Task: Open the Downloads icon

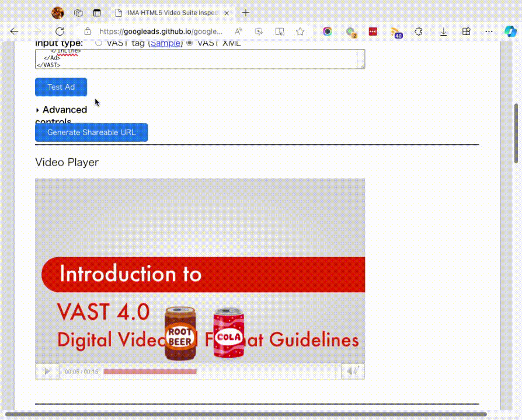Action: pos(443,32)
